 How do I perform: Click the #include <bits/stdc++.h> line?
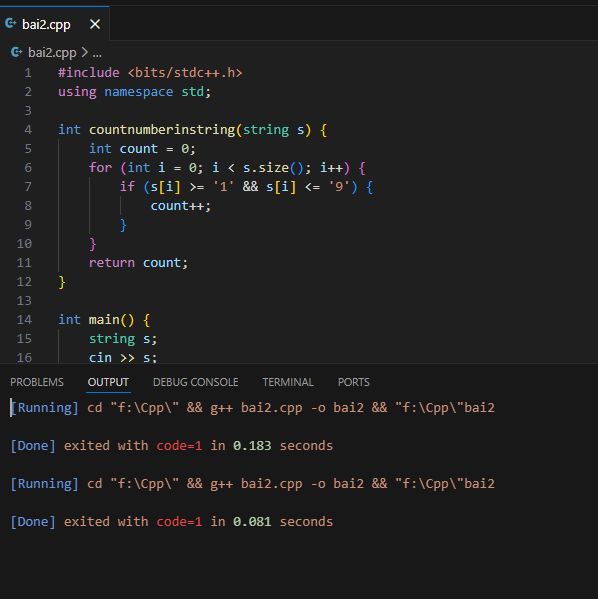click(x=150, y=73)
